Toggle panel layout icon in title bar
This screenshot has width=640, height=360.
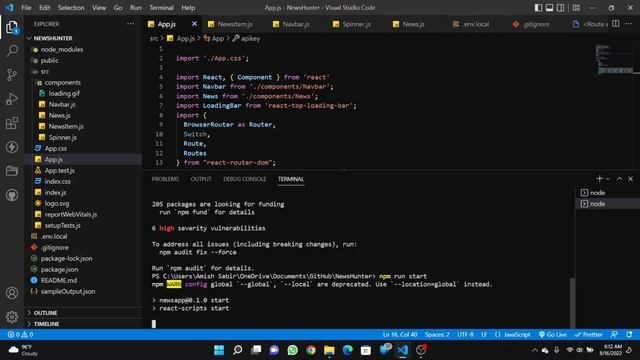(x=549, y=8)
